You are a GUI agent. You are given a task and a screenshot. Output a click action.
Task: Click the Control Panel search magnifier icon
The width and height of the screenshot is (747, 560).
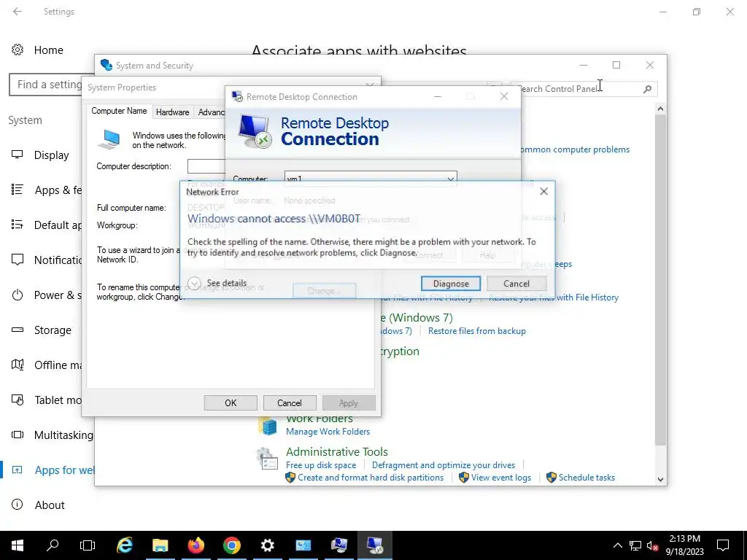coord(648,89)
